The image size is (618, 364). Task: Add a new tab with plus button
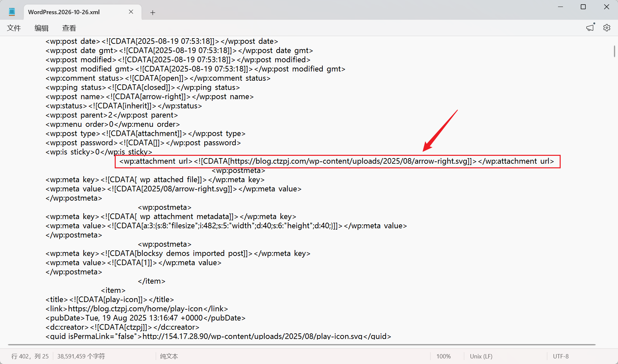point(153,13)
